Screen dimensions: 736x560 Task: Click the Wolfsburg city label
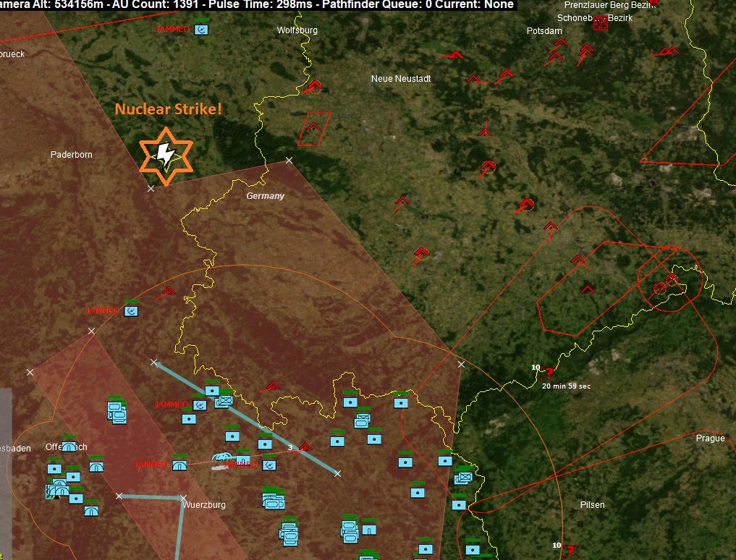coord(297,30)
